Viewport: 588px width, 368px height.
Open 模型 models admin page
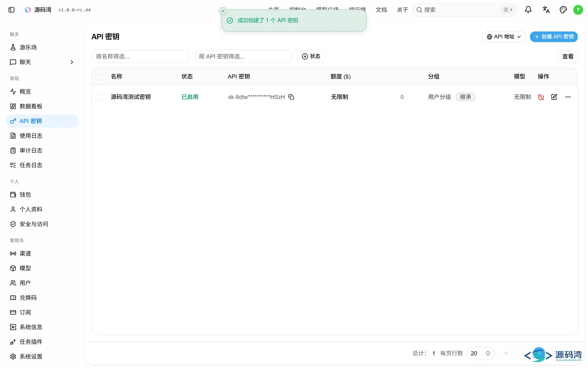pyautogui.click(x=43, y=268)
